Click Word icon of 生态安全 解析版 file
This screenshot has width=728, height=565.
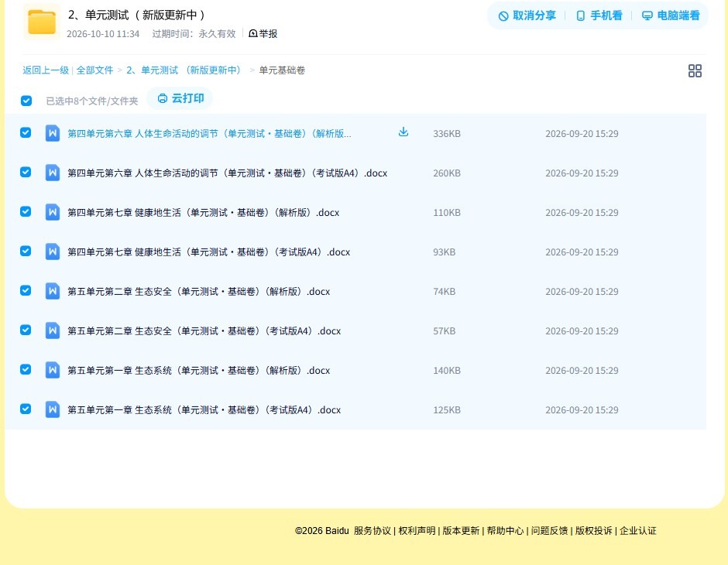click(53, 291)
